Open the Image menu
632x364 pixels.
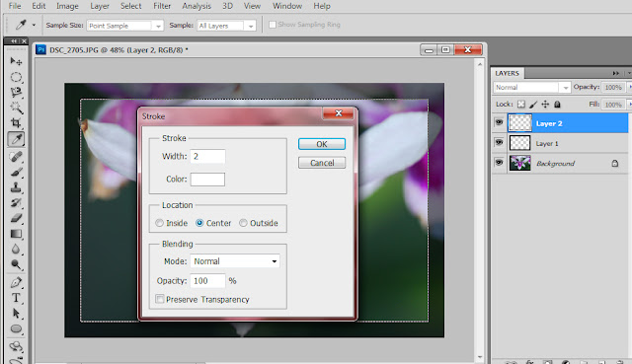tap(67, 6)
